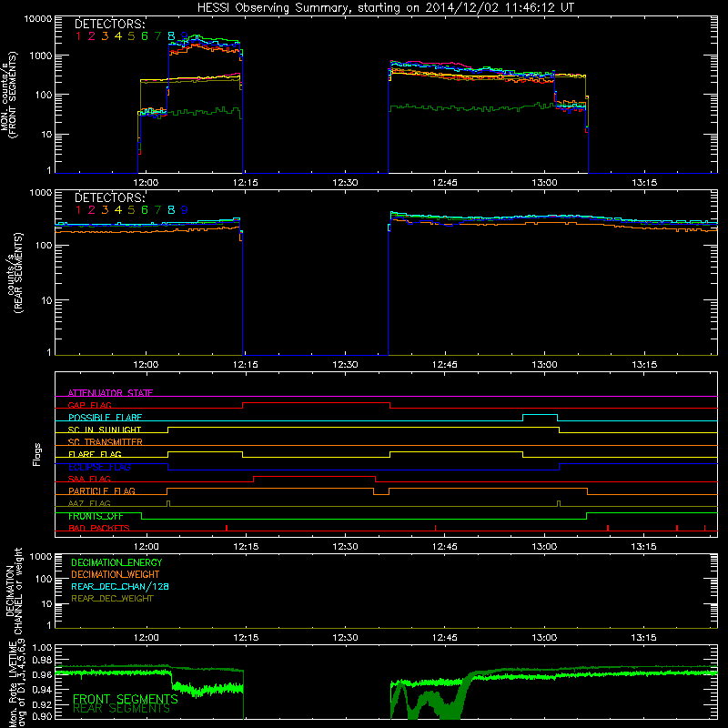Image resolution: width=728 pixels, height=728 pixels.
Task: Click the DECIMATION_ENERGY legend entry
Action: click(116, 562)
